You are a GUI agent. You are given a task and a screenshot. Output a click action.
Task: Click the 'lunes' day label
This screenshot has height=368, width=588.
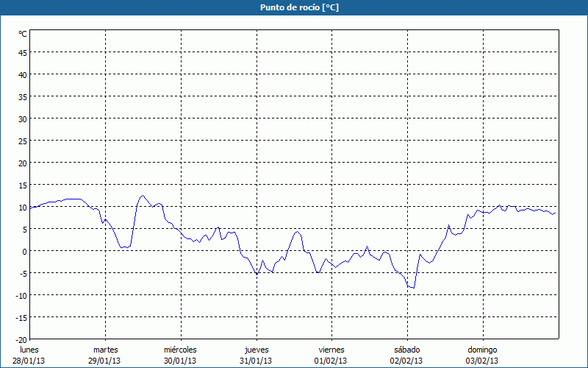[29, 350]
